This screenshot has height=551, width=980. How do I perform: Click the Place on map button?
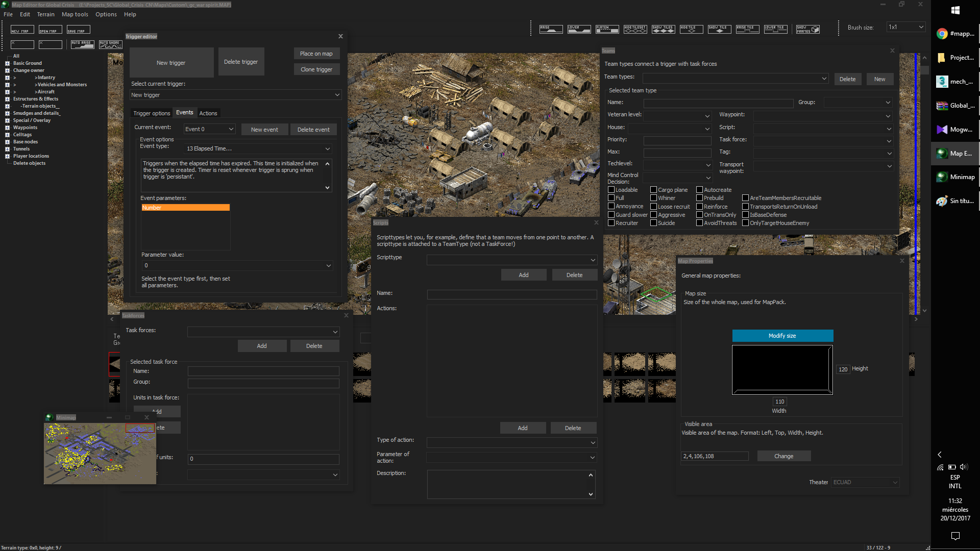click(316, 54)
